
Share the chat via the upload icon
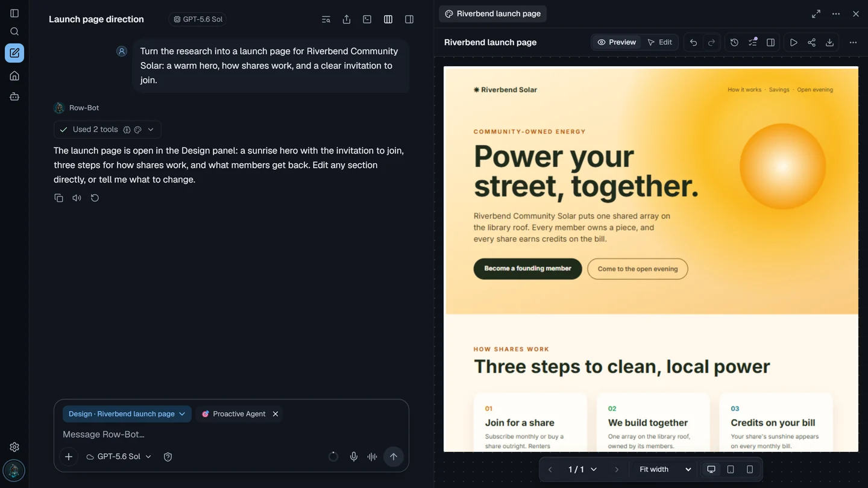click(347, 19)
